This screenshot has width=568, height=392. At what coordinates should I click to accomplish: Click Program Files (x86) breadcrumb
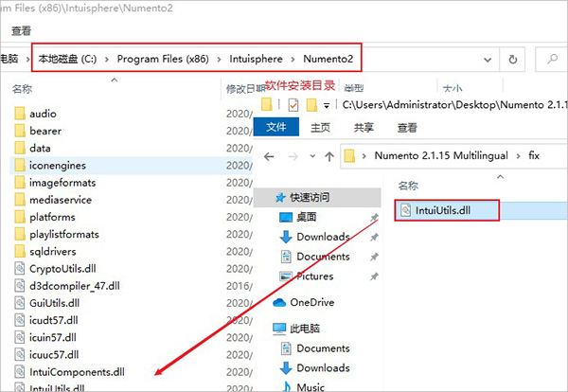click(x=163, y=59)
